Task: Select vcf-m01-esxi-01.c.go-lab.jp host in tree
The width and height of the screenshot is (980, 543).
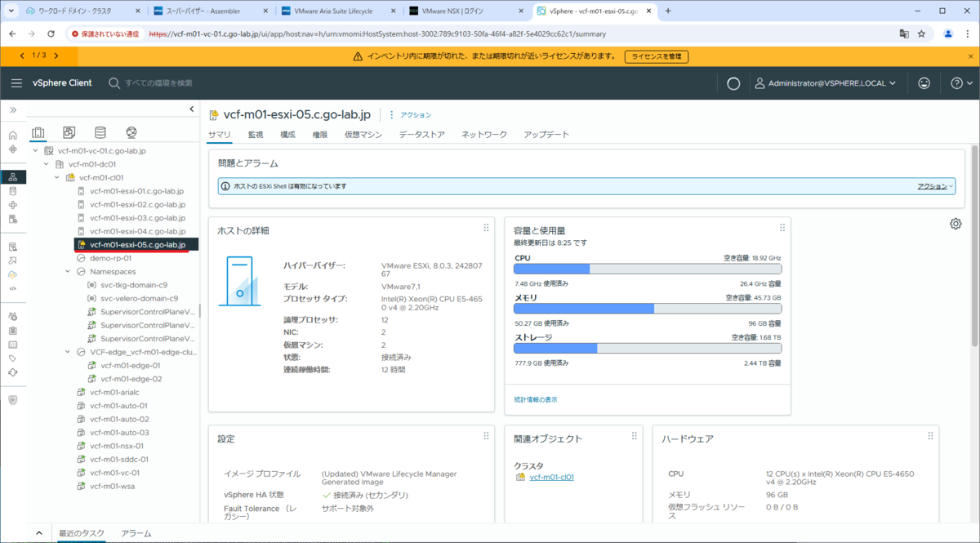Action: [137, 191]
